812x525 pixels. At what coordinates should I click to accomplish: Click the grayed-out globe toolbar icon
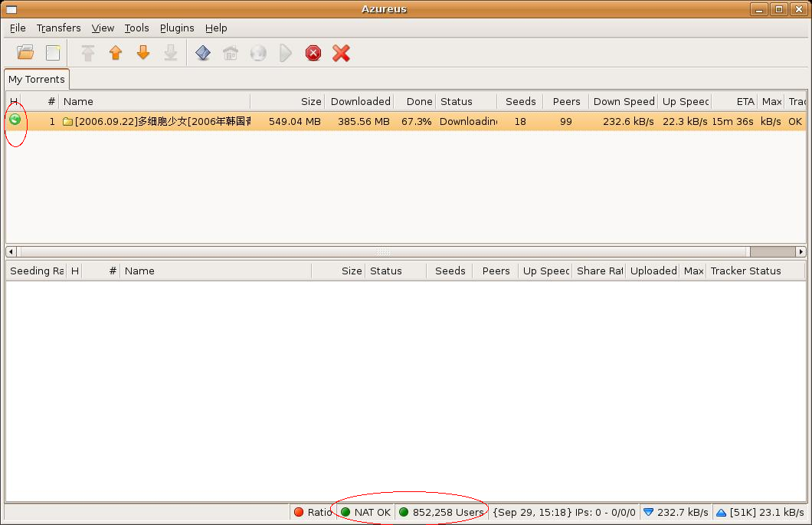pyautogui.click(x=258, y=52)
